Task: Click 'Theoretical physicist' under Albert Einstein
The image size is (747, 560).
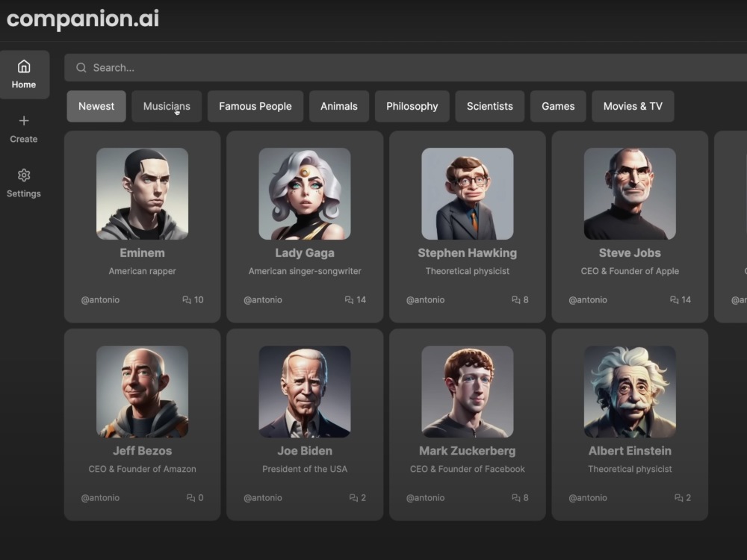Action: [630, 469]
